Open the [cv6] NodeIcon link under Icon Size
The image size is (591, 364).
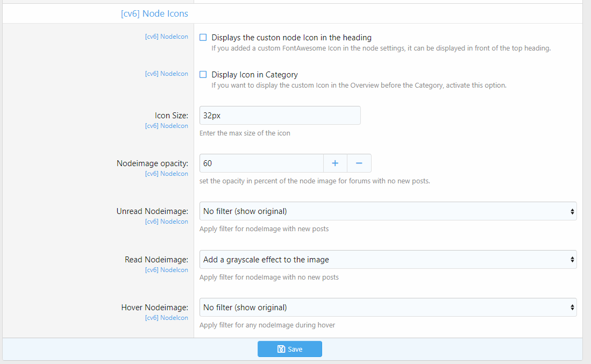click(167, 125)
